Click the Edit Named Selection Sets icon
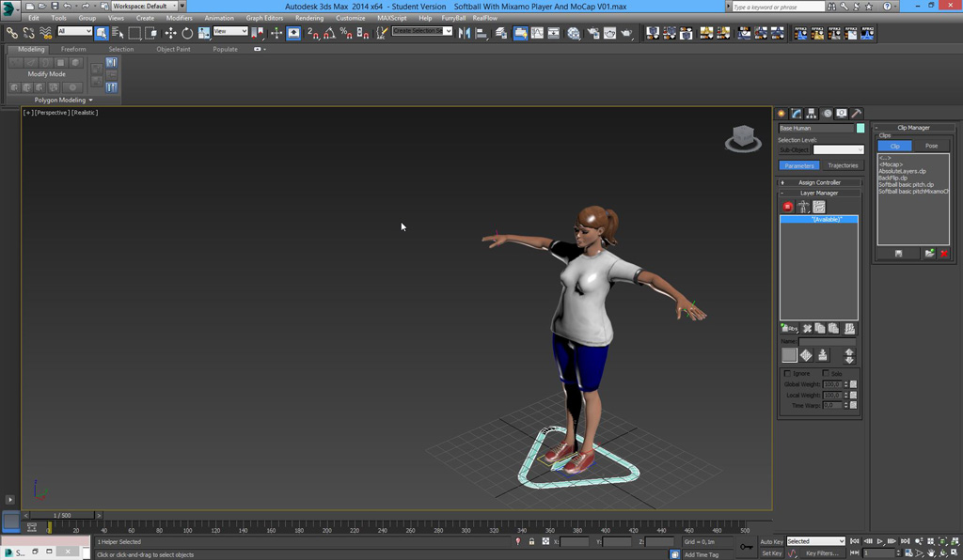963x560 pixels. pyautogui.click(x=382, y=33)
